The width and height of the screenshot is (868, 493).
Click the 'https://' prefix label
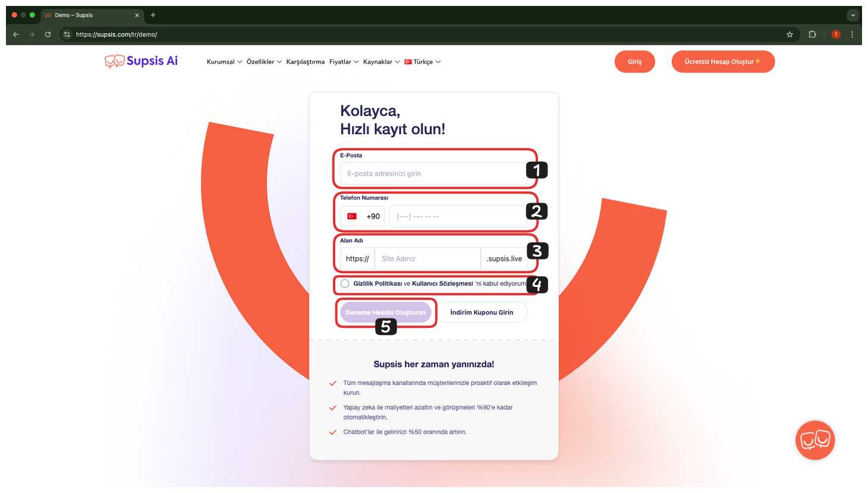tap(357, 258)
